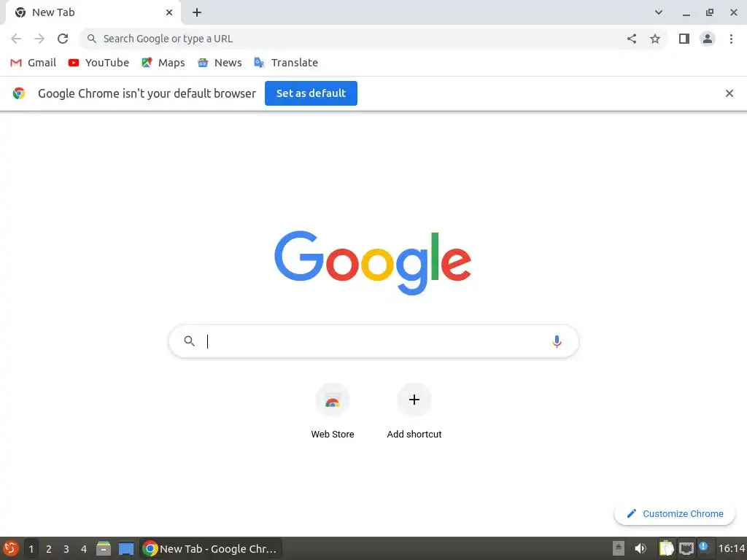Dismiss the default browser notification bar

[729, 93]
